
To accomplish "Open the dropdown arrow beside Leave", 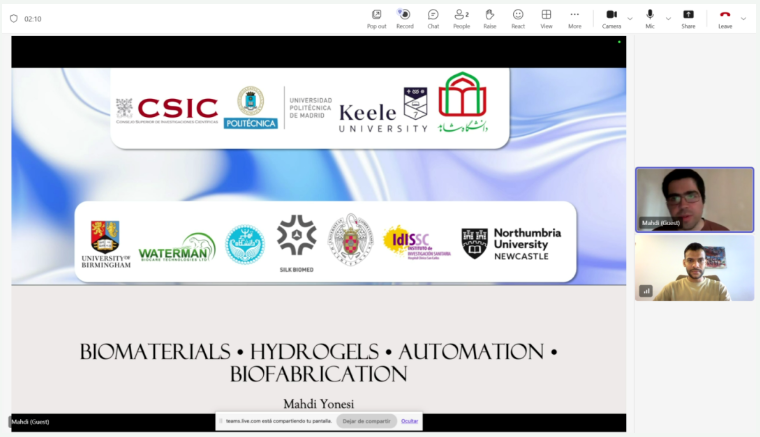I will (x=743, y=19).
